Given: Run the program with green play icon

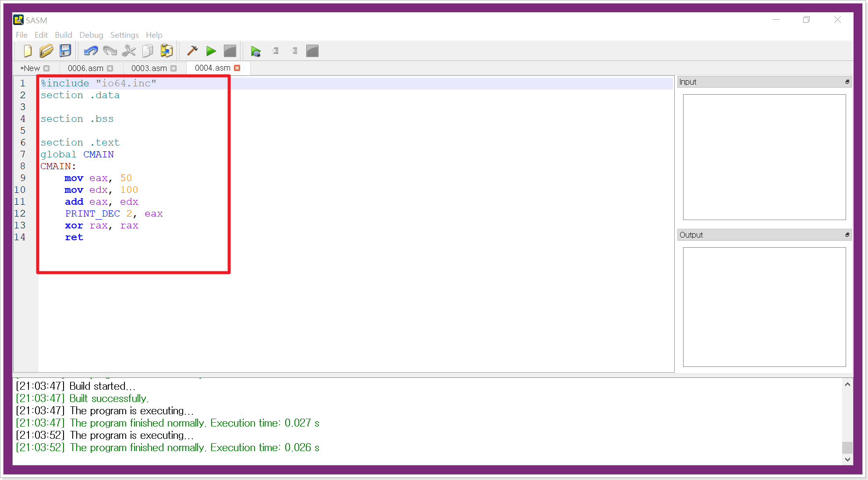Looking at the screenshot, I should click(x=211, y=51).
